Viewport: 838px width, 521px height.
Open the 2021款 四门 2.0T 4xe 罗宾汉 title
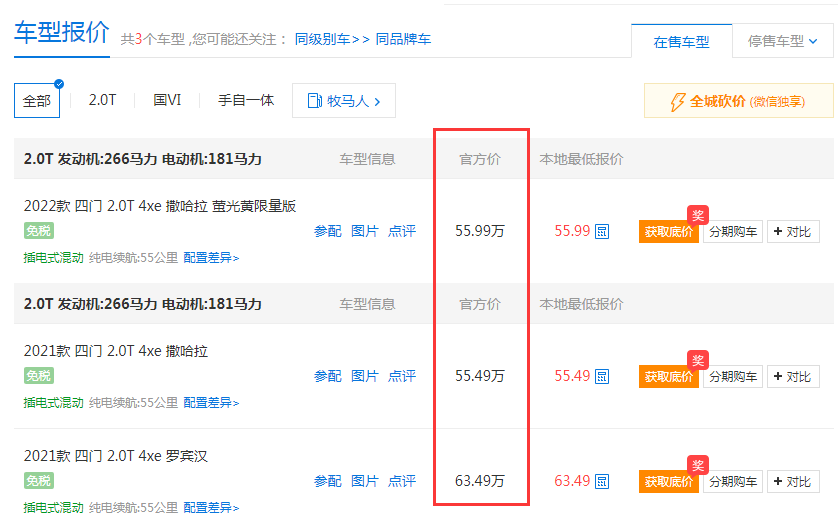coord(116,456)
